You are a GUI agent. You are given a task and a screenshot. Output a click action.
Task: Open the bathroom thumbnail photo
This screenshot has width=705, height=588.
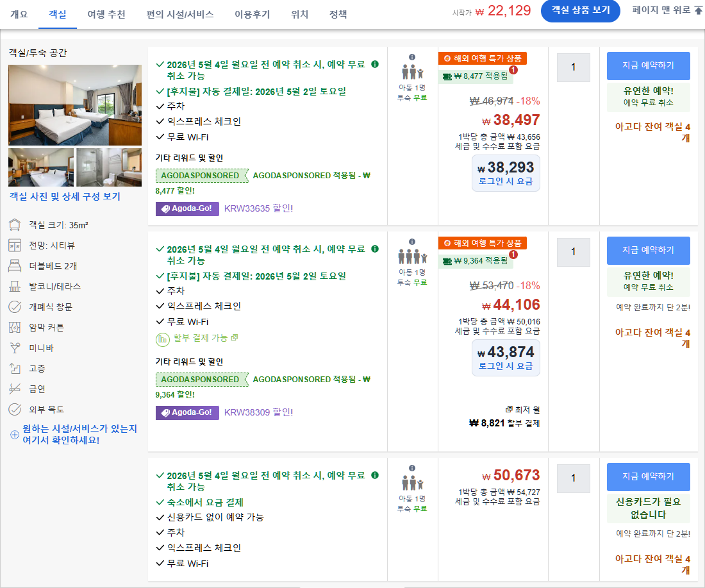pos(109,167)
